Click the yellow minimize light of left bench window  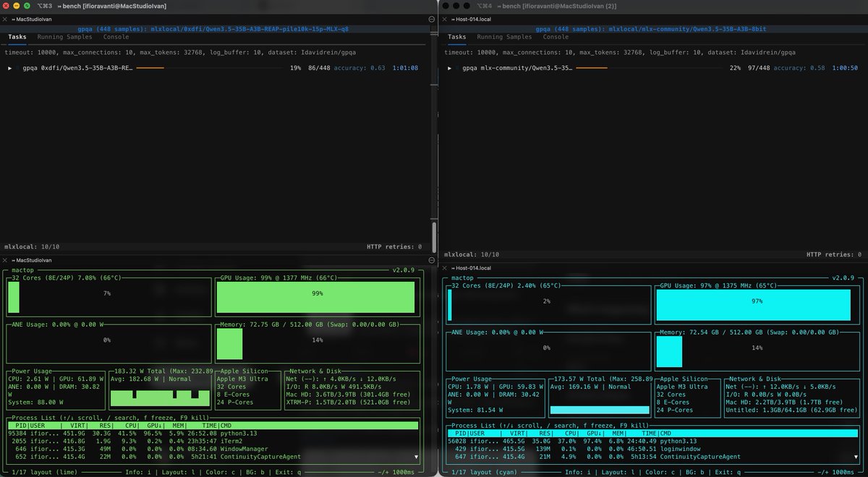coord(18,6)
